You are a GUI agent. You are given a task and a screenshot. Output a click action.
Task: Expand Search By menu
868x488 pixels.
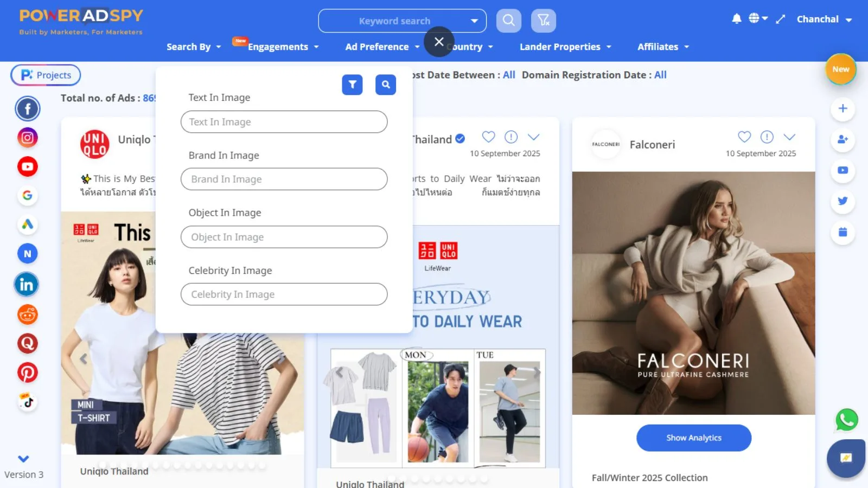[x=194, y=47]
